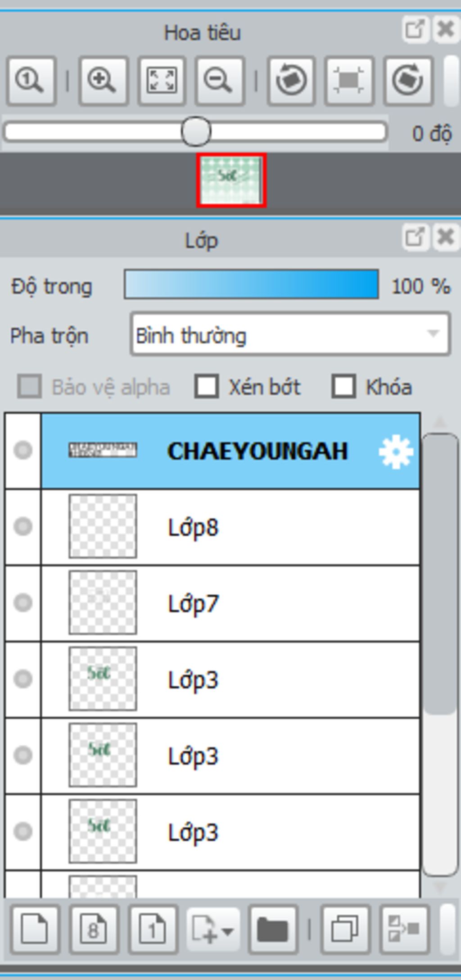Expand the add special layer dropdown
Viewport: 461px width, 980px height.
[x=212, y=929]
